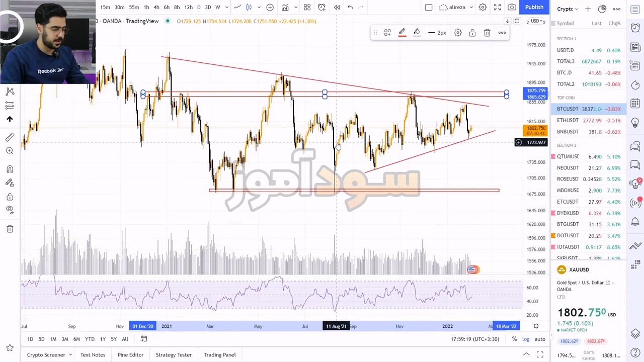This screenshot has height=362, width=644.
Task: Open Pine Editor tab
Action: (130, 355)
